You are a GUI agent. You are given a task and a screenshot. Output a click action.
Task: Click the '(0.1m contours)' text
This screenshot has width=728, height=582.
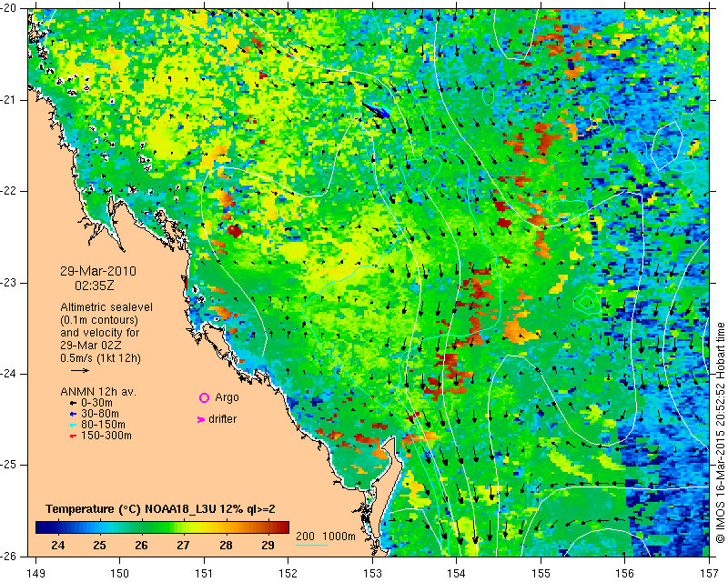(99, 320)
